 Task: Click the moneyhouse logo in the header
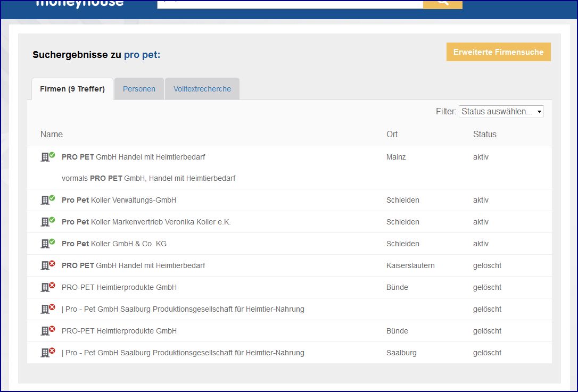80,3
